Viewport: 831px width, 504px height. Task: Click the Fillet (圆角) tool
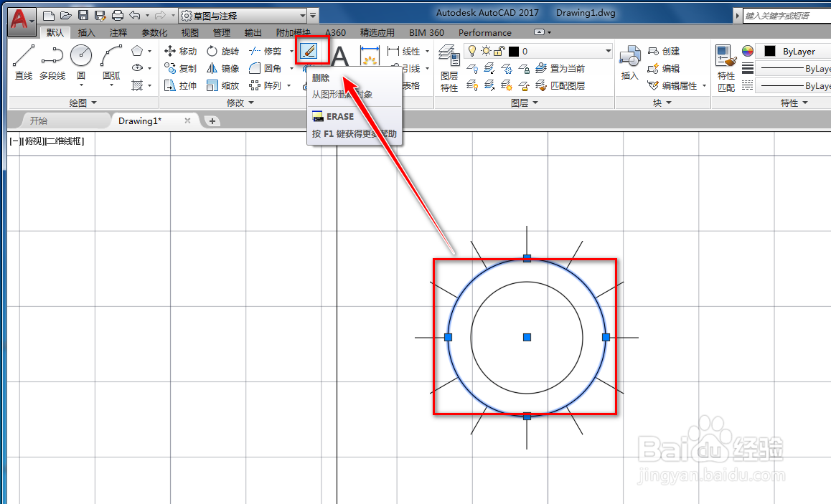click(266, 68)
